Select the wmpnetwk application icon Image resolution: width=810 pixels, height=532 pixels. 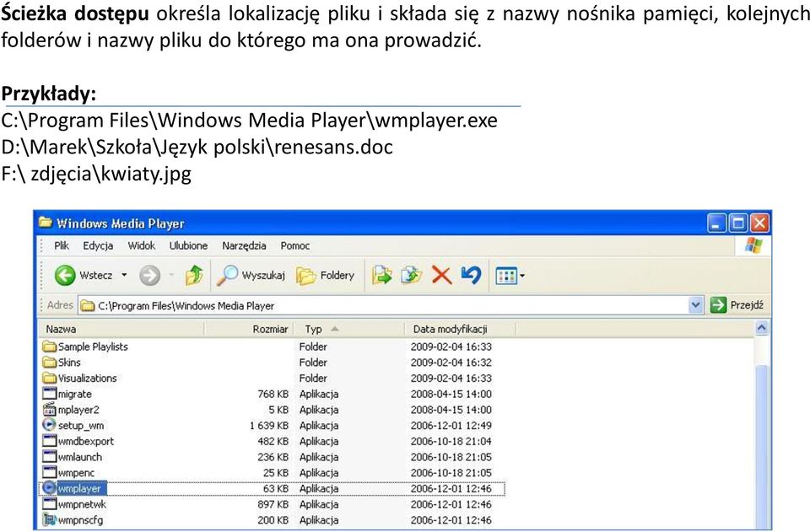tap(49, 504)
